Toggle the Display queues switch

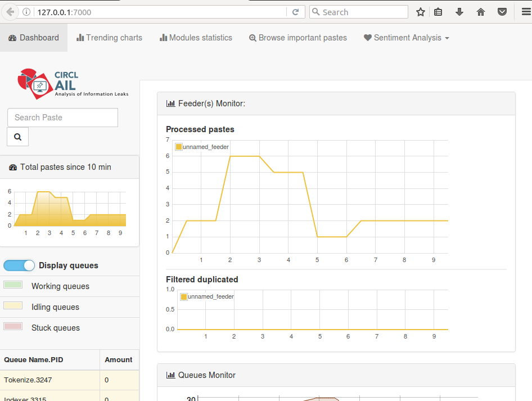click(x=19, y=265)
